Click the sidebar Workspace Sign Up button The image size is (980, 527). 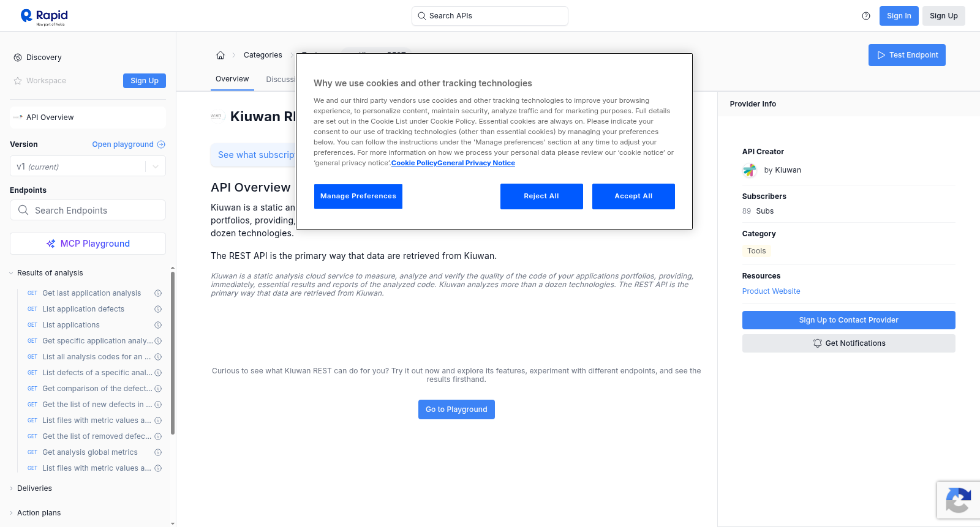point(145,81)
